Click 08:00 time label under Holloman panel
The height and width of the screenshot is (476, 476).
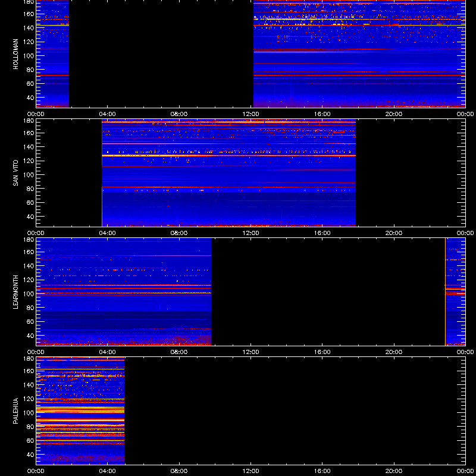[x=179, y=114]
